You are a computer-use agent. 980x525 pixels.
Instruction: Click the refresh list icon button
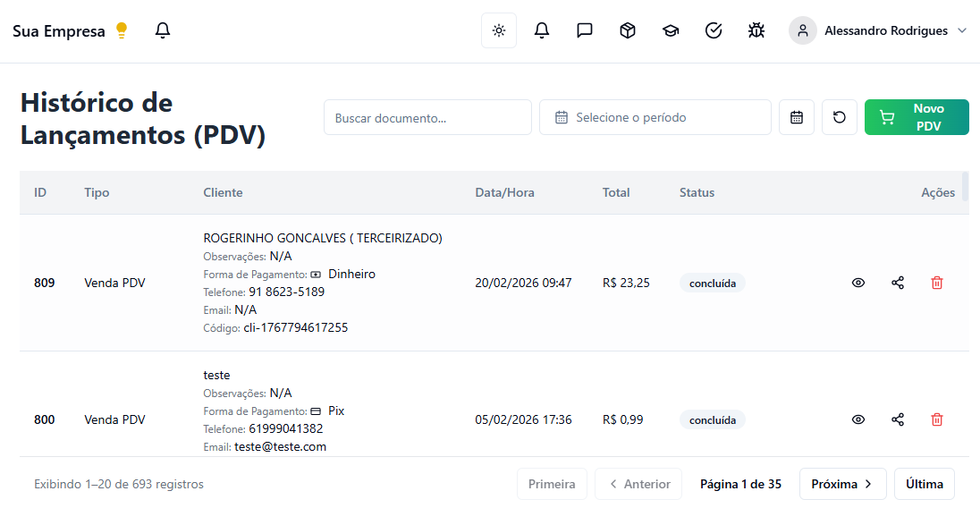(x=839, y=117)
